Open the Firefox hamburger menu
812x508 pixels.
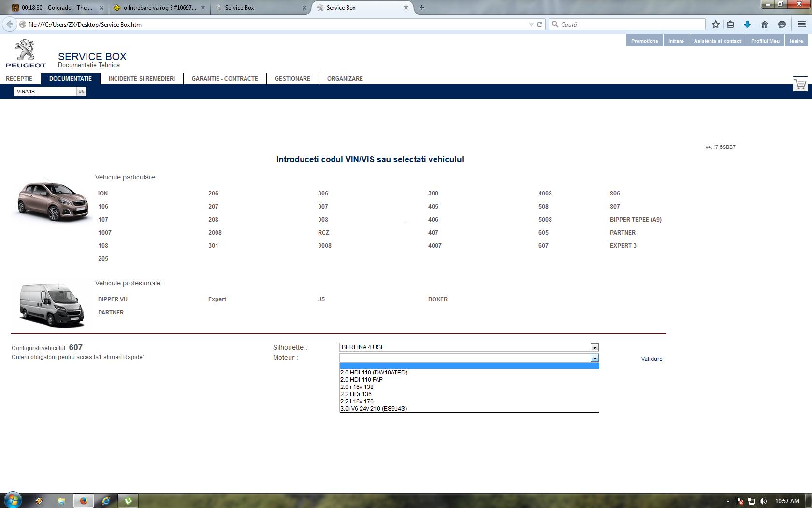(x=801, y=24)
